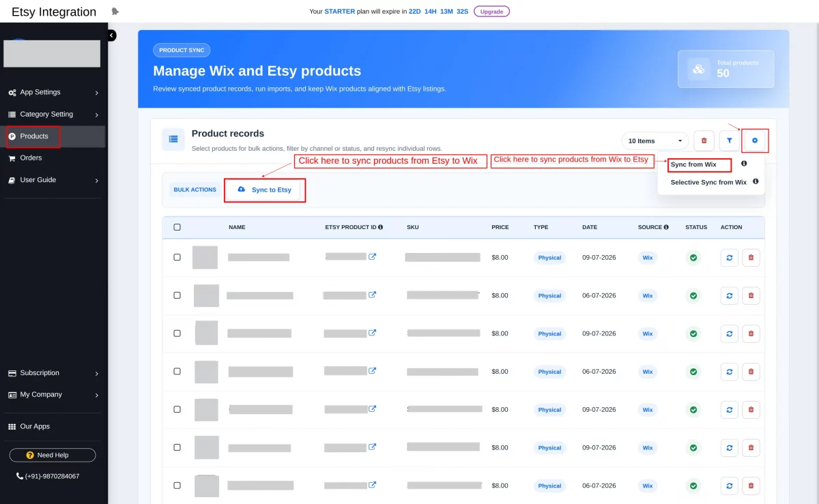Image resolution: width=819 pixels, height=504 pixels.
Task: Check the second product row checkbox
Action: point(177,295)
